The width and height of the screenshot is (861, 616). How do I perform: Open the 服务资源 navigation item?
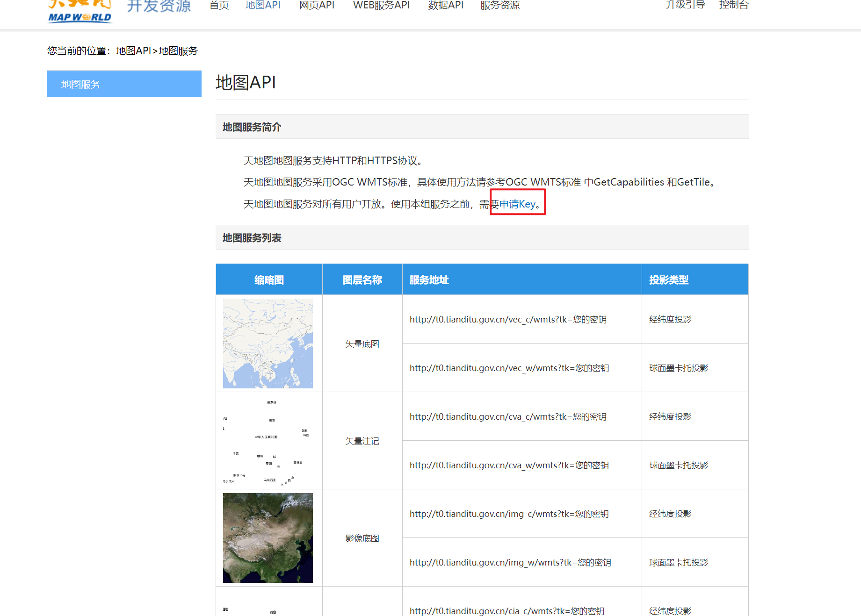(500, 5)
